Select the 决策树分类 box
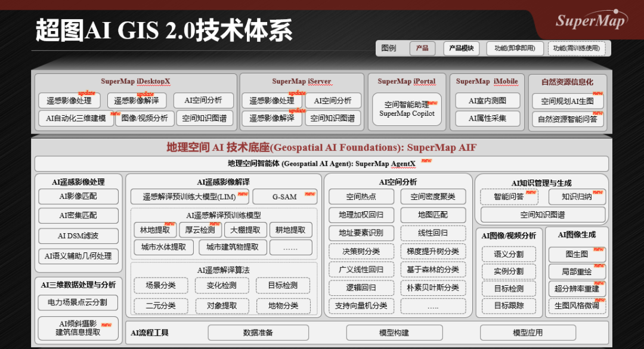The height and width of the screenshot is (349, 644). [361, 252]
